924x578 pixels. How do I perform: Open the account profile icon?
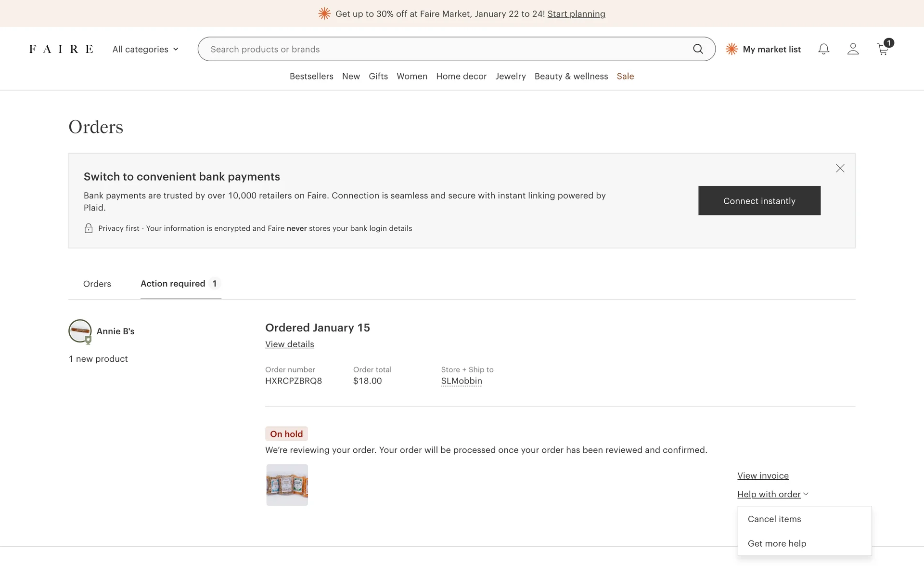click(853, 49)
